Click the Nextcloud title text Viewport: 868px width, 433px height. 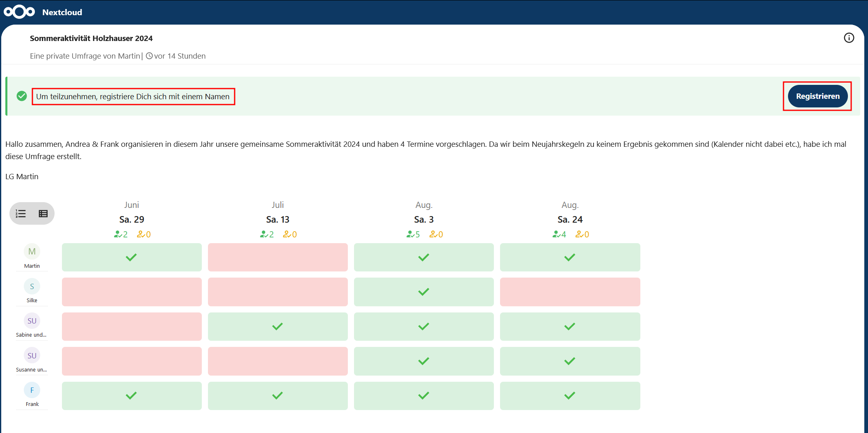[x=62, y=12]
